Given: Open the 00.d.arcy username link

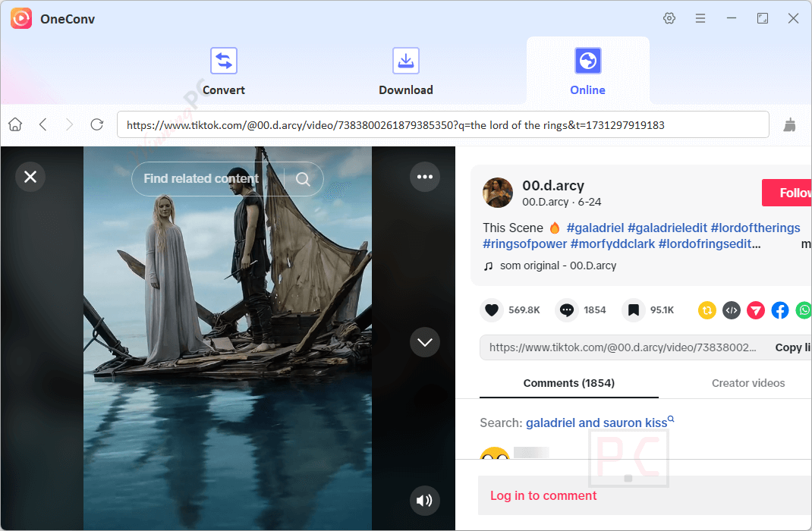Looking at the screenshot, I should pos(553,185).
